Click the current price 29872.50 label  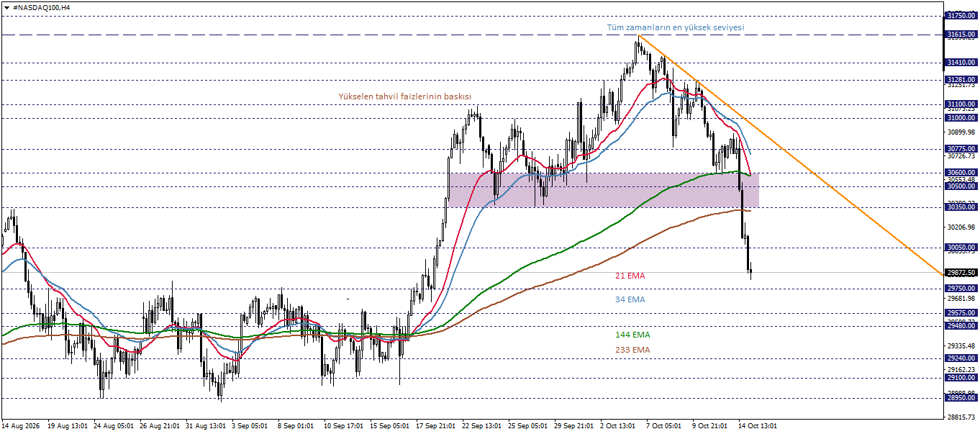point(961,273)
